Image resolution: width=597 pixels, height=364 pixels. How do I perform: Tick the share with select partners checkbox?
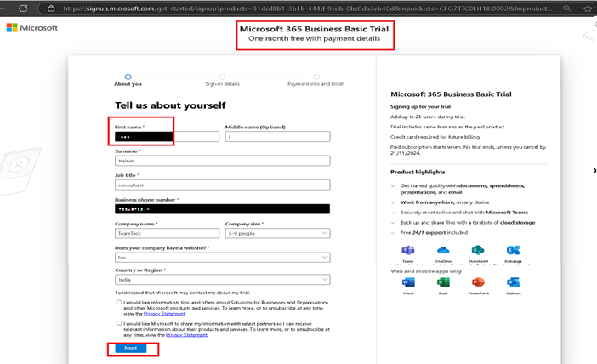pos(119,323)
